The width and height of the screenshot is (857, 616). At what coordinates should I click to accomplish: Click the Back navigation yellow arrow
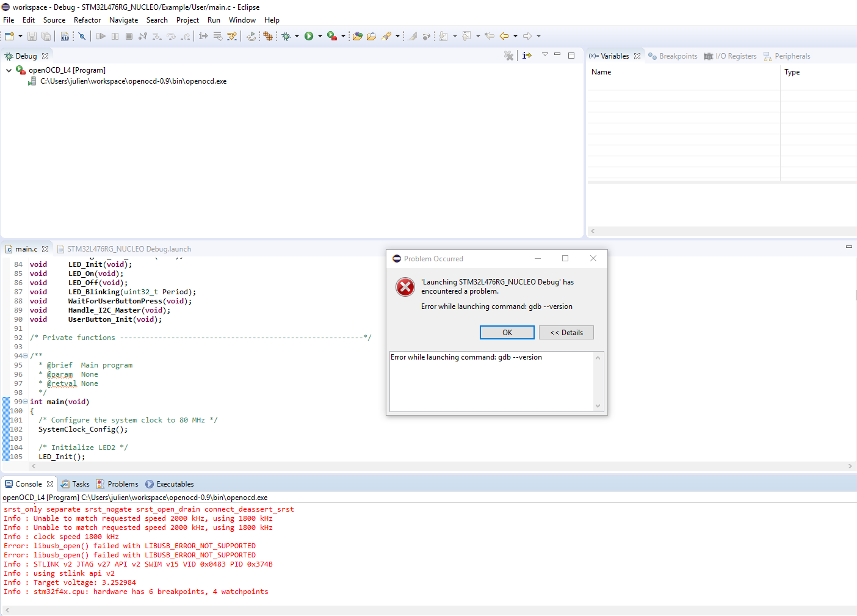pyautogui.click(x=504, y=36)
